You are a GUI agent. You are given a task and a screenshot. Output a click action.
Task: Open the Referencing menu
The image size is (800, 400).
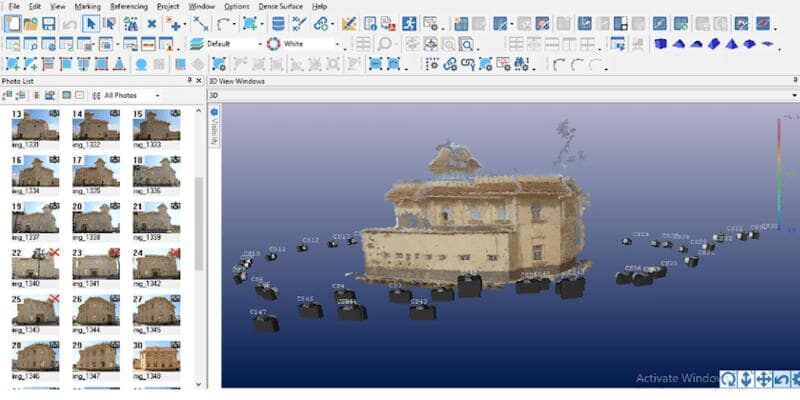pos(129,7)
